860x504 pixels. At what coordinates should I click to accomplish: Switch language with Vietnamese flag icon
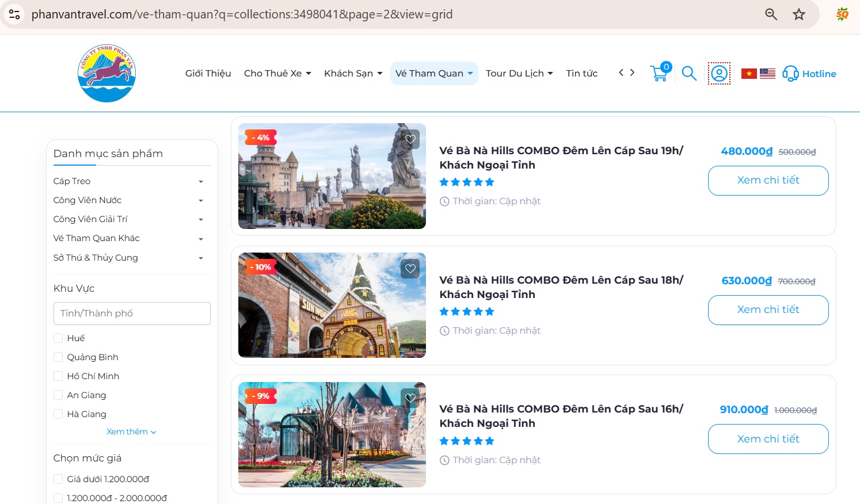(749, 74)
